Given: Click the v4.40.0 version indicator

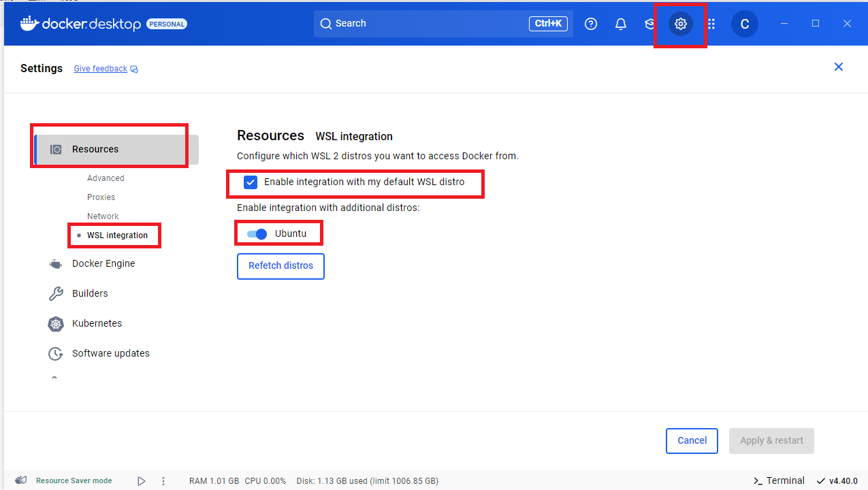Looking at the screenshot, I should tap(837, 480).
